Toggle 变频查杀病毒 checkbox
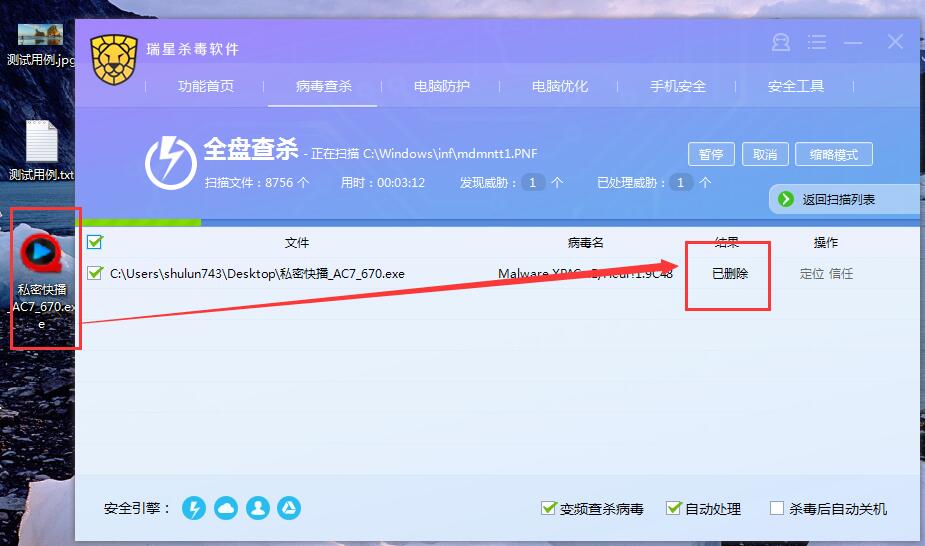 [549, 508]
